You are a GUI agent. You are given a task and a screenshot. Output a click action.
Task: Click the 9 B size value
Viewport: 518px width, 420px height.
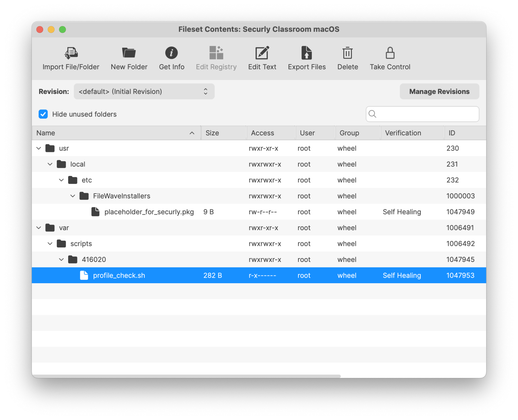[208, 212]
